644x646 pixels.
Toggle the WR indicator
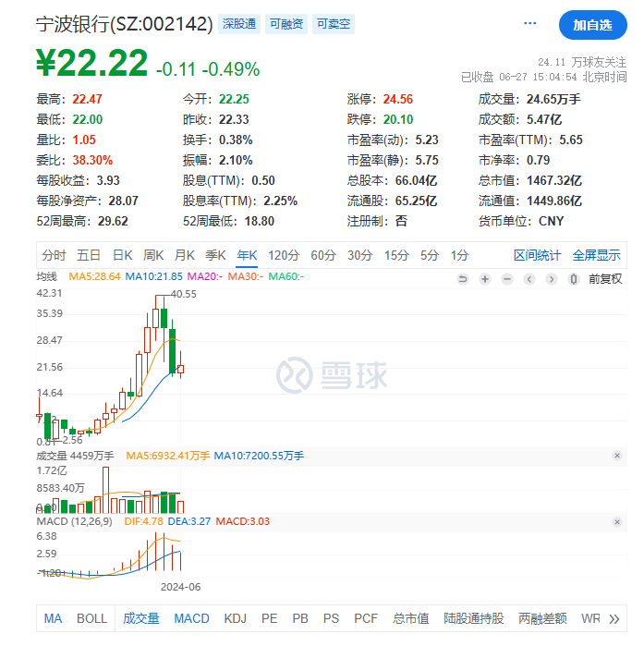pos(590,618)
